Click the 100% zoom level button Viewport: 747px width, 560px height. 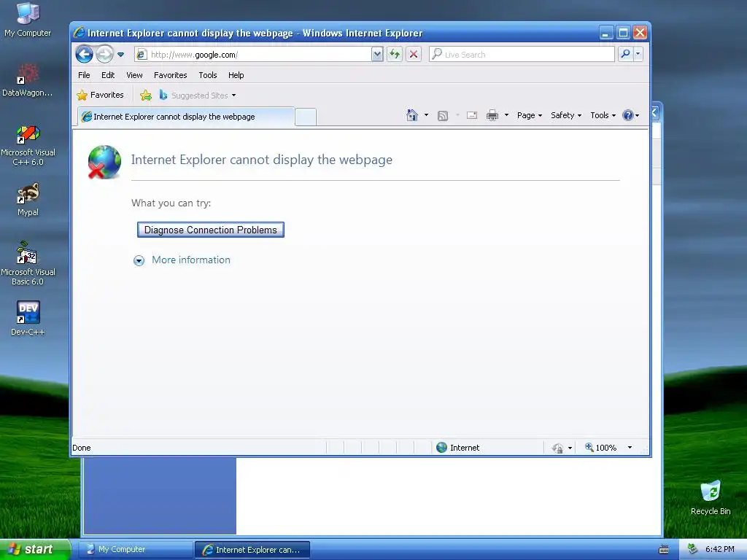(x=601, y=448)
